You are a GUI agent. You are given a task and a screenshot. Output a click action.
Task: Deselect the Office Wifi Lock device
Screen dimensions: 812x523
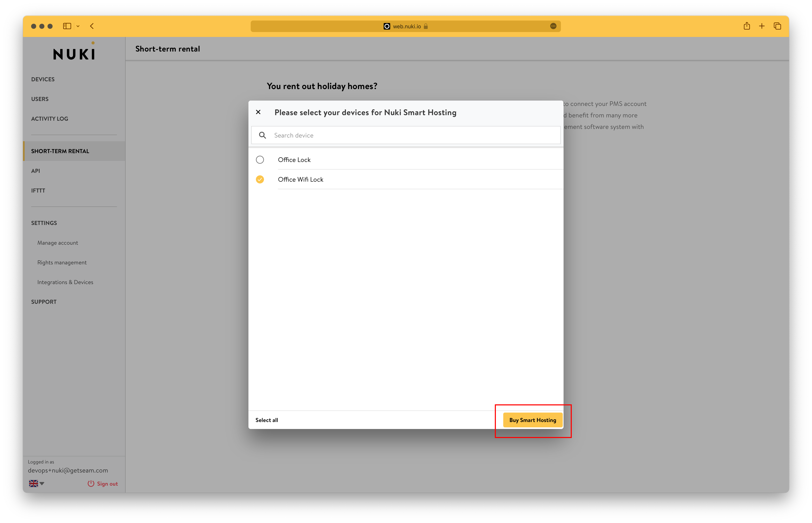[x=260, y=179]
